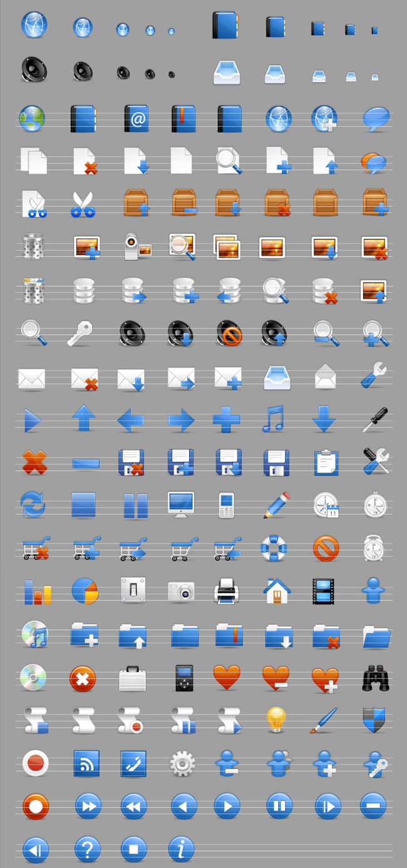This screenshot has width=407, height=868.
Task: Click the blue pencil edit icon
Action: pyautogui.click(x=276, y=505)
